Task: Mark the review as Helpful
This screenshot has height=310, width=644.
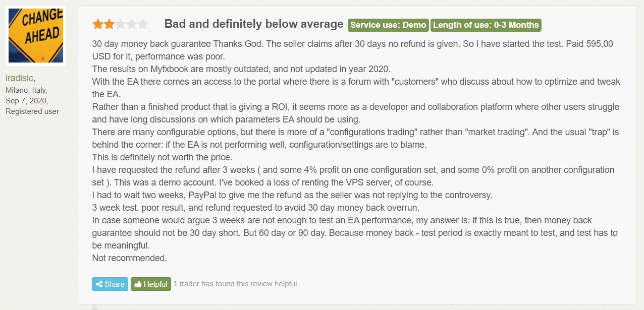Action: 151,284
